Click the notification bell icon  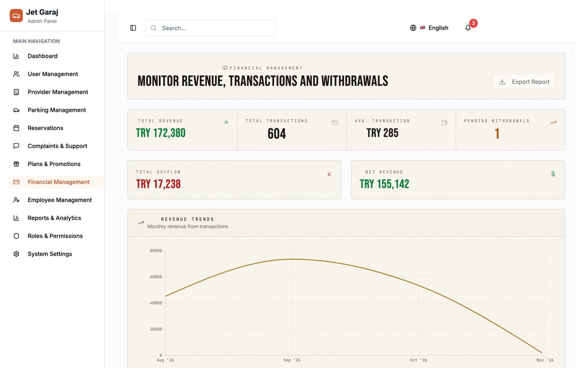point(468,28)
